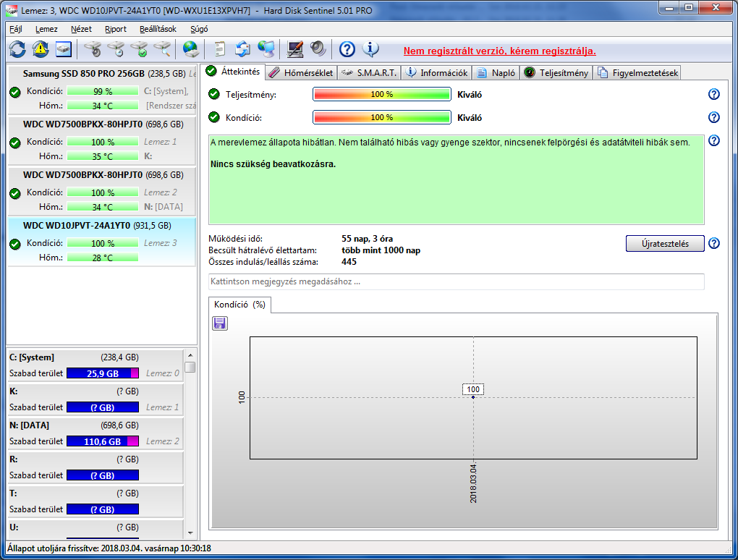The height and width of the screenshot is (560, 738).
Task: Open help next to Újratesztelés button
Action: click(714, 243)
